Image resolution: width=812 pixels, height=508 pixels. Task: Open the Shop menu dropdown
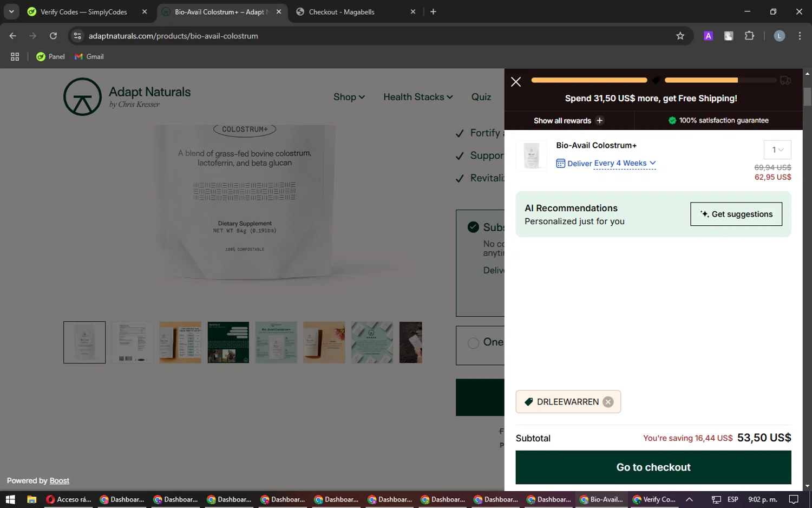(x=349, y=97)
